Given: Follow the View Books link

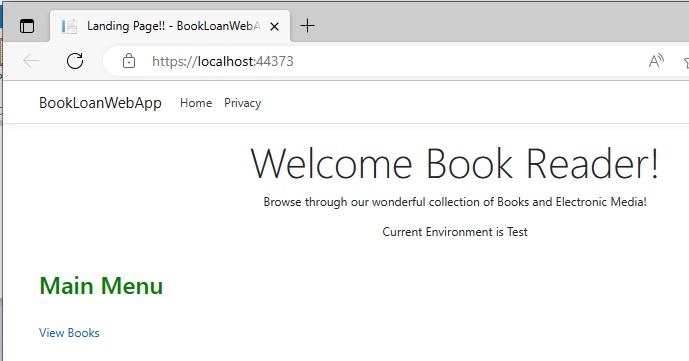Looking at the screenshot, I should click(x=69, y=333).
